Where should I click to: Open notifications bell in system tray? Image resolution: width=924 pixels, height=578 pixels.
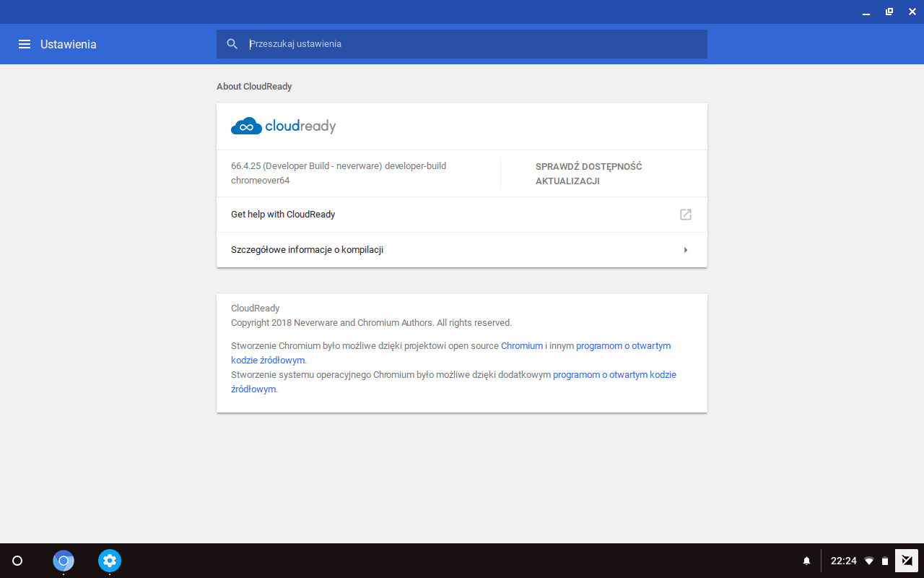point(807,561)
